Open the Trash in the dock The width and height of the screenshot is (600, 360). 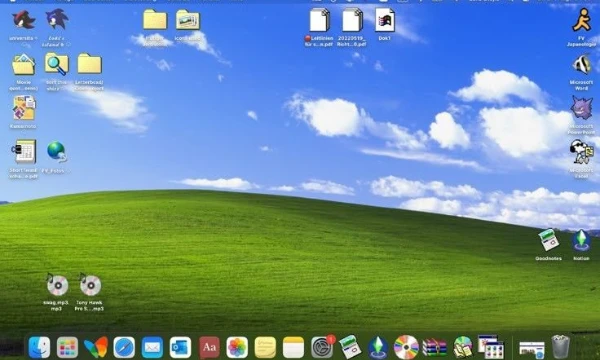coord(561,347)
